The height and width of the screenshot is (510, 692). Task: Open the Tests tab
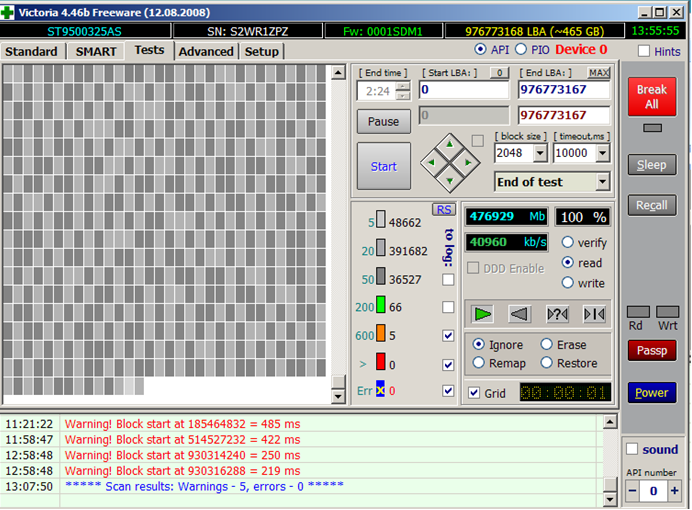click(149, 50)
